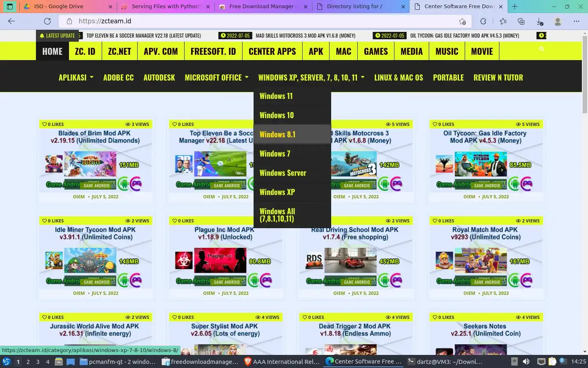This screenshot has width=588, height=368.
Task: Open a new browser tab
Action: (514, 7)
